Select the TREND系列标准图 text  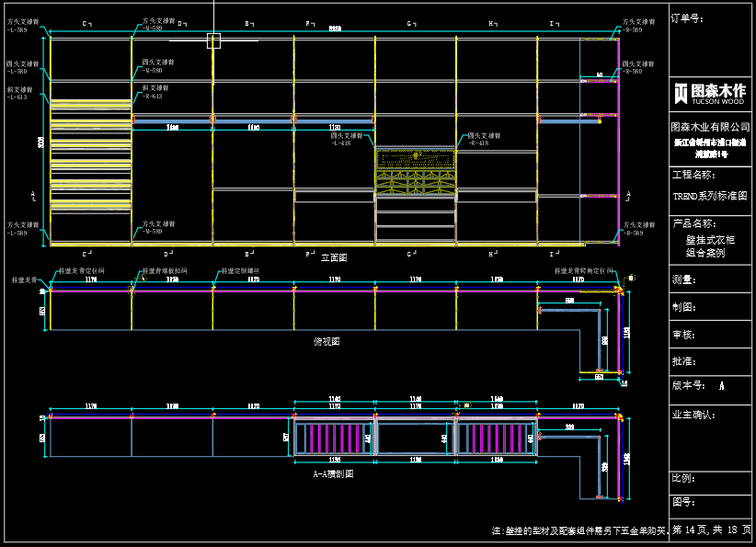[710, 197]
